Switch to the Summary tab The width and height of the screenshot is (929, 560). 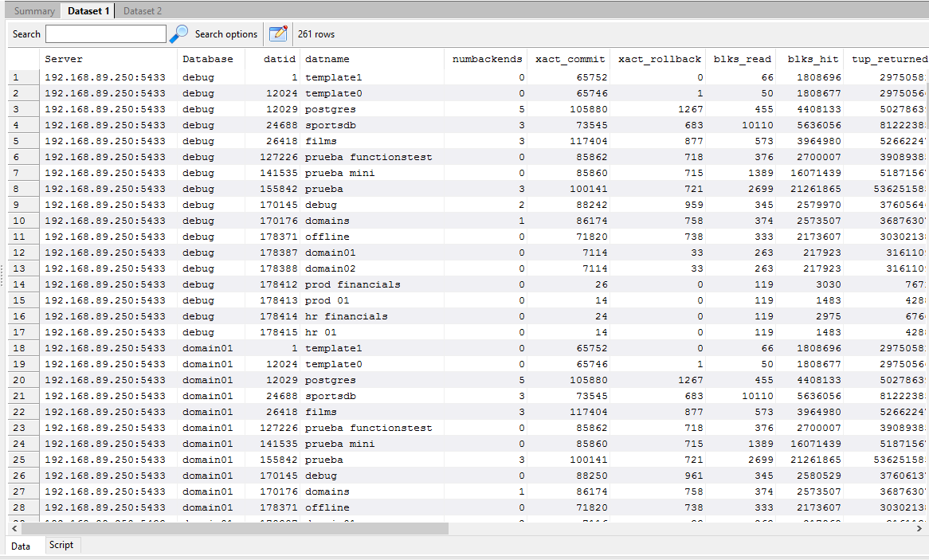[34, 11]
